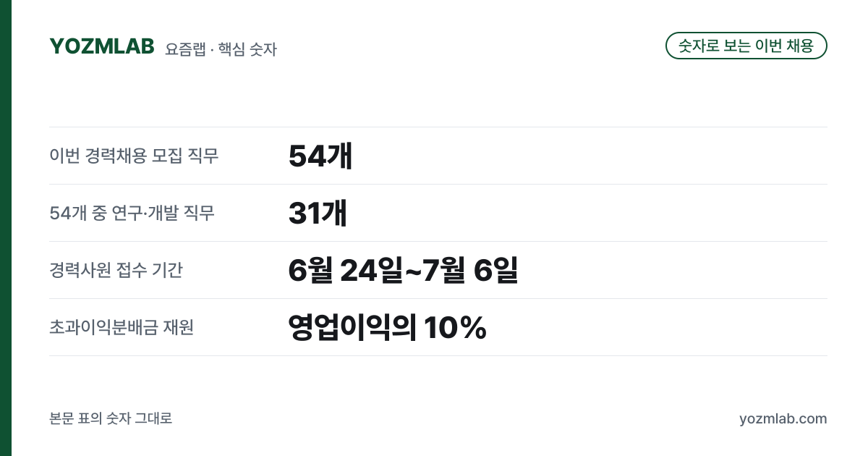Click the 6월 24일~7월 6일 date range

tap(403, 271)
